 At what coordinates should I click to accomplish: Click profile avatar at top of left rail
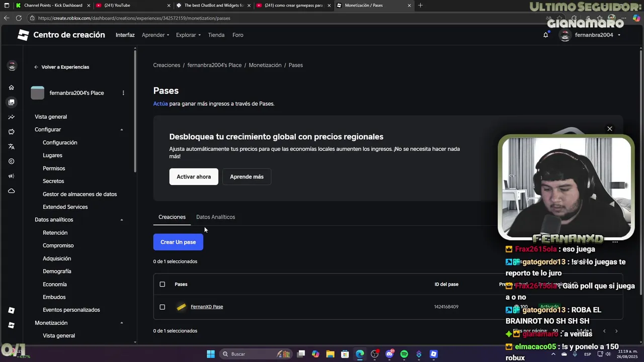[x=12, y=66]
